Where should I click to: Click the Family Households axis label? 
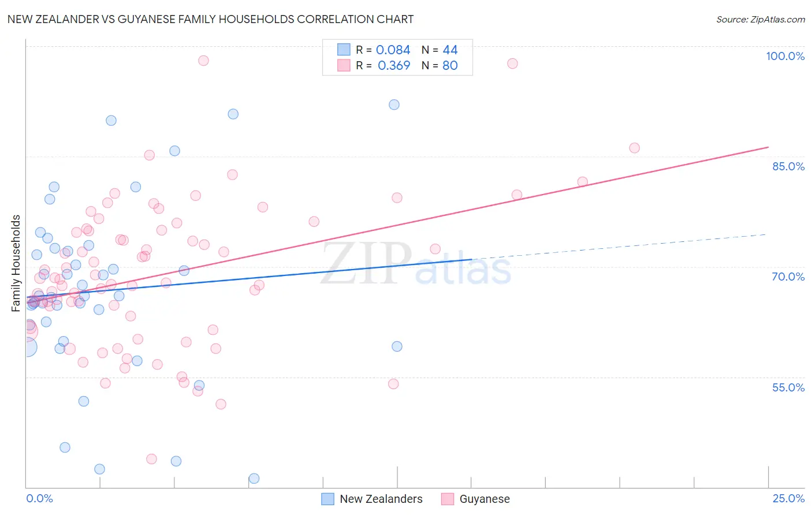pyautogui.click(x=16, y=263)
